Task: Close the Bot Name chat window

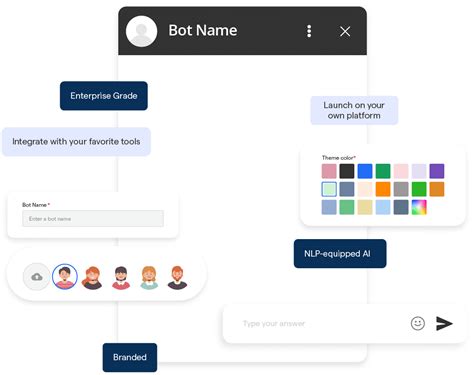Action: pyautogui.click(x=345, y=31)
